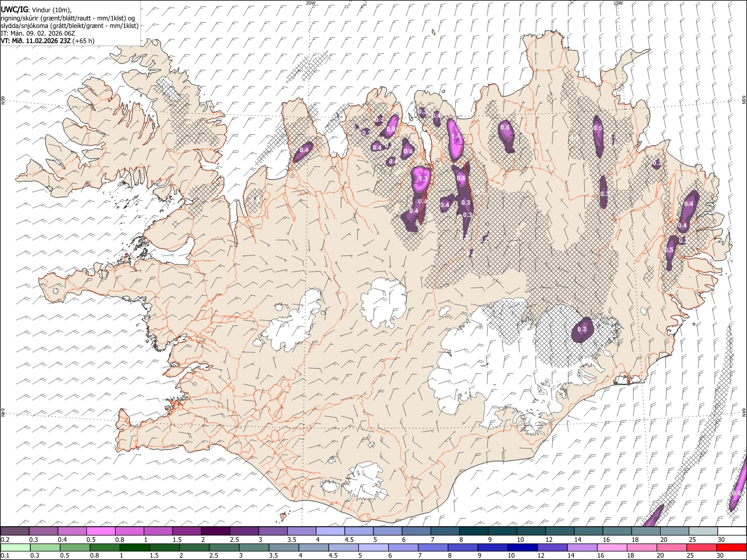Pick the palest green swatch between 0.1 and 0.3, lower row

pyautogui.click(x=15, y=548)
